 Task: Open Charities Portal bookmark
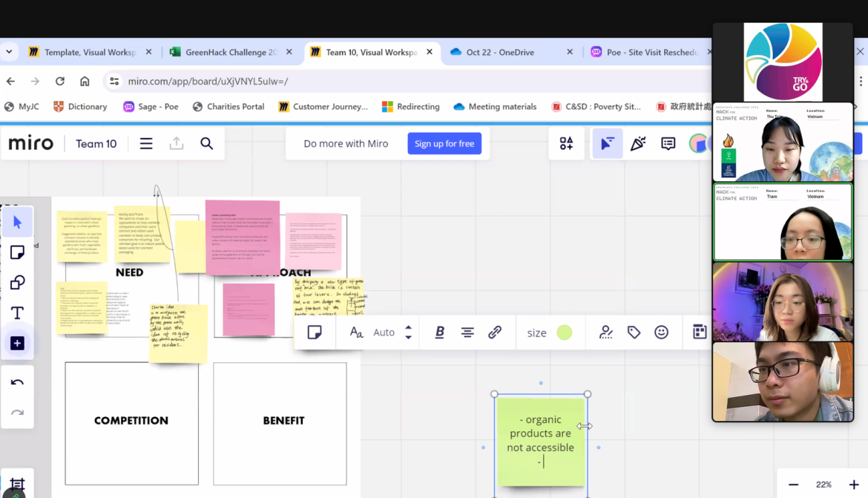coord(228,107)
